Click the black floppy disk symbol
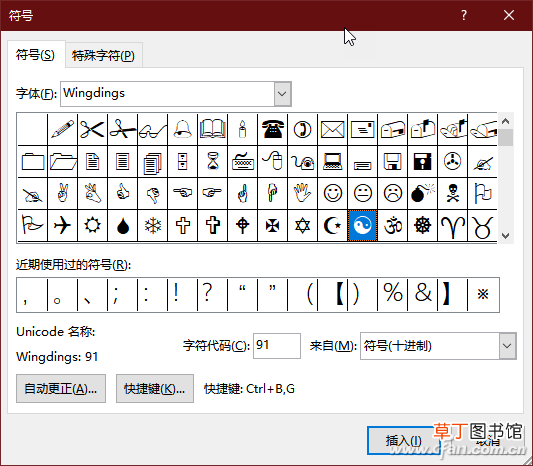 pyautogui.click(x=423, y=161)
